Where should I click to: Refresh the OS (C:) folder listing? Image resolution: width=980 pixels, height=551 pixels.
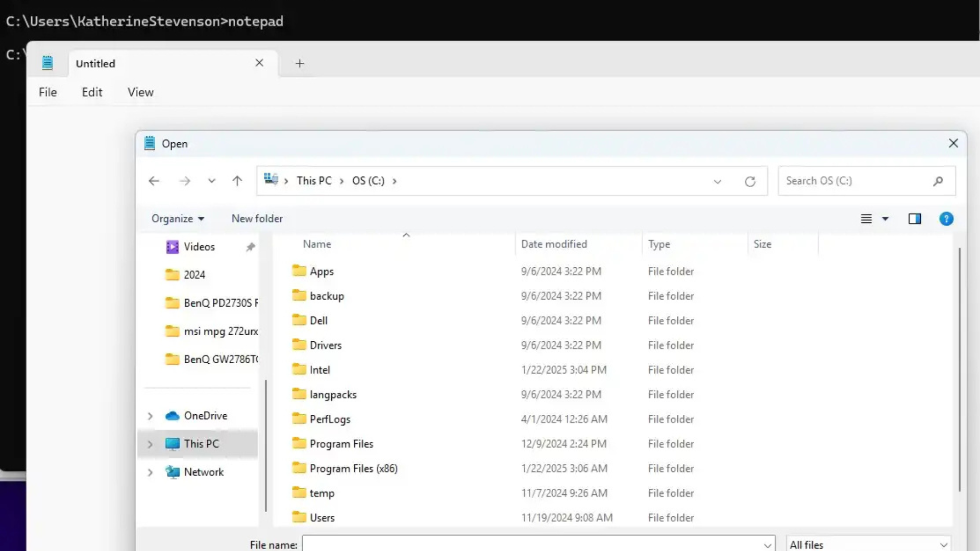pos(750,182)
